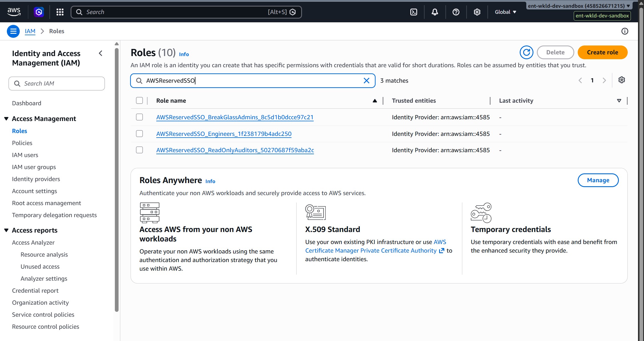Open the Global region dropdown
Image resolution: width=644 pixels, height=341 pixels.
pyautogui.click(x=505, y=12)
